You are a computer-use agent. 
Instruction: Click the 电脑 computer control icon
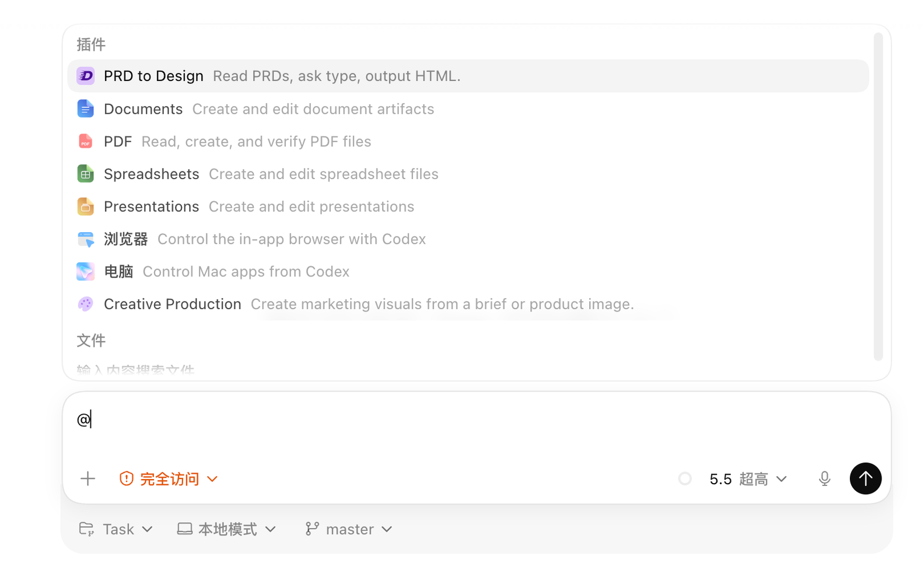point(86,271)
